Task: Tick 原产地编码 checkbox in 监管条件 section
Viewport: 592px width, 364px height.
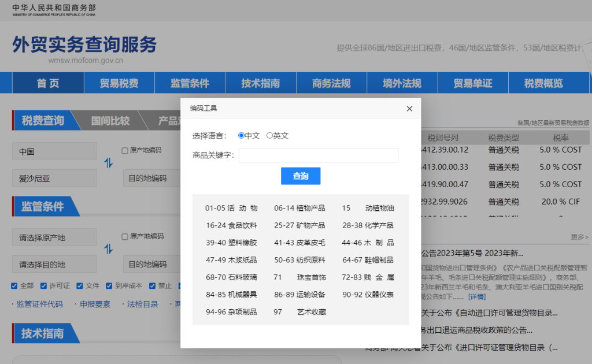Action: [x=125, y=236]
